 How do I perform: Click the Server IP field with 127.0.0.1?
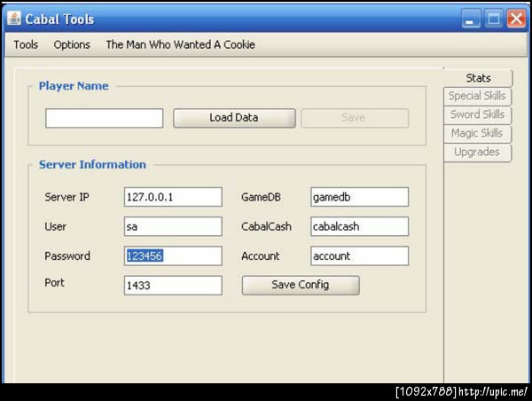(173, 197)
